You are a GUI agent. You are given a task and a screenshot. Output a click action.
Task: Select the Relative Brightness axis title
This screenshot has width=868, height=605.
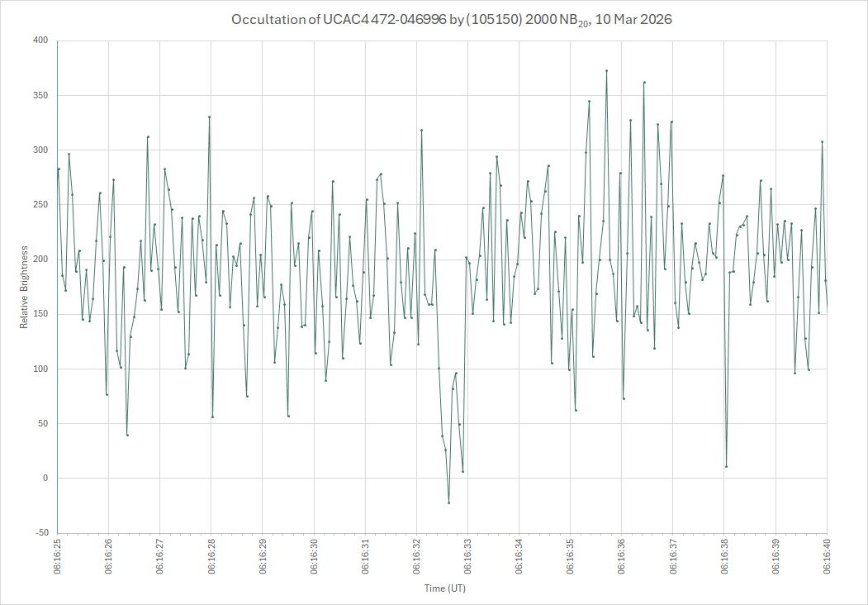point(24,287)
